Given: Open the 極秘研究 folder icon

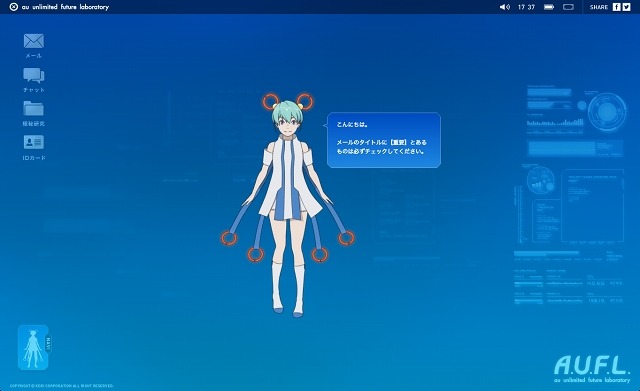Looking at the screenshot, I should click(33, 108).
